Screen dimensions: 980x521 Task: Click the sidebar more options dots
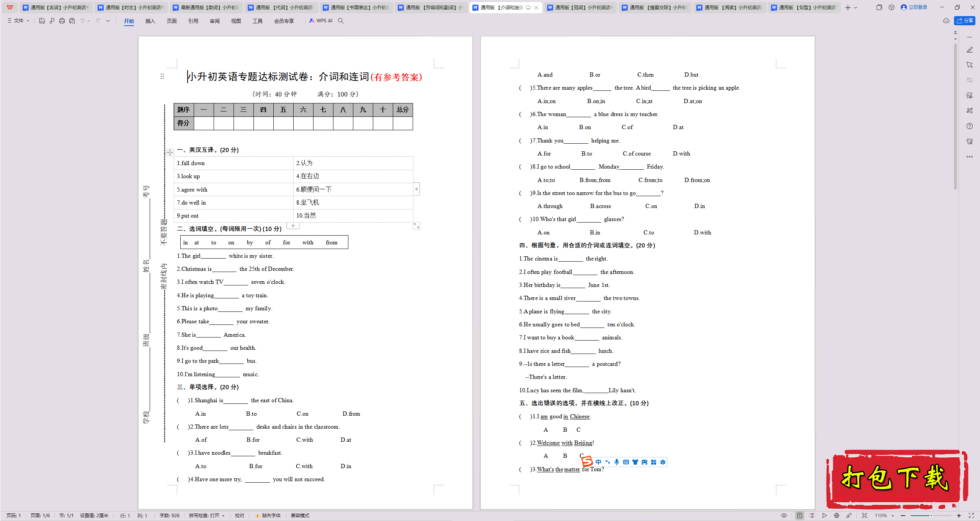(x=970, y=157)
